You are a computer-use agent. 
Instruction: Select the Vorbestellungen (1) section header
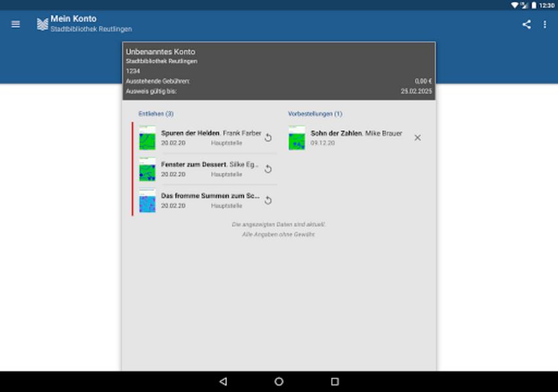(315, 114)
